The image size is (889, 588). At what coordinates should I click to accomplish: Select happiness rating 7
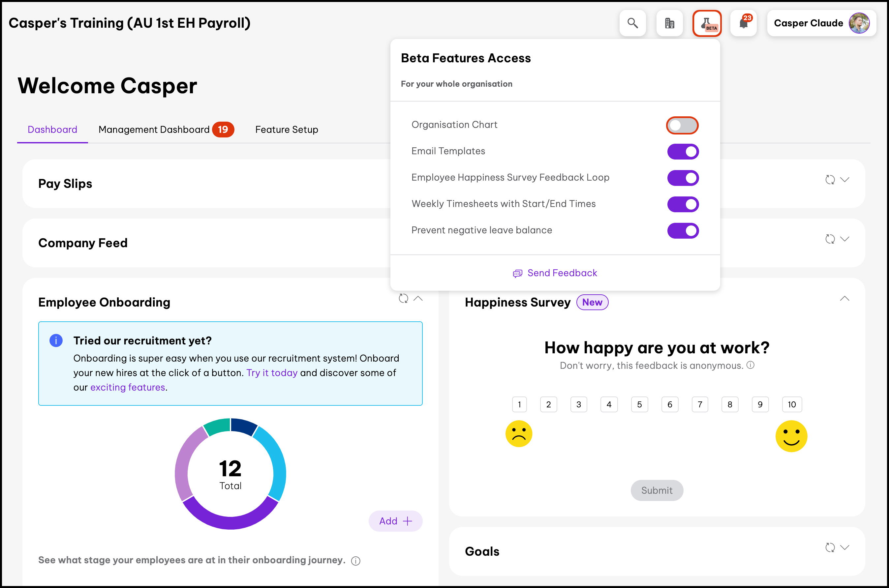(700, 404)
